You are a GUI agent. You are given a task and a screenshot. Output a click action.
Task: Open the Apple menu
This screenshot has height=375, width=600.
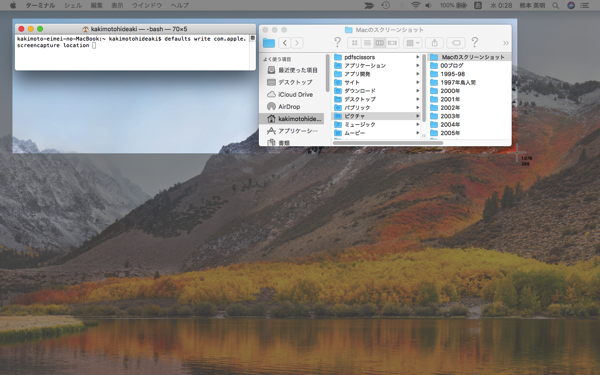[x=13, y=5]
